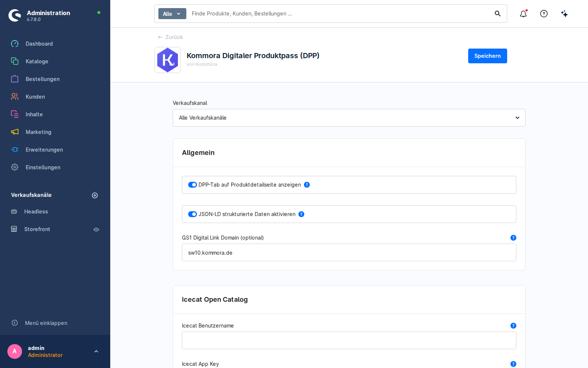Viewport: 588px width, 368px height.
Task: Toggle JSON-LD strukturierte Daten aktivieren switch
Action: pyautogui.click(x=193, y=214)
